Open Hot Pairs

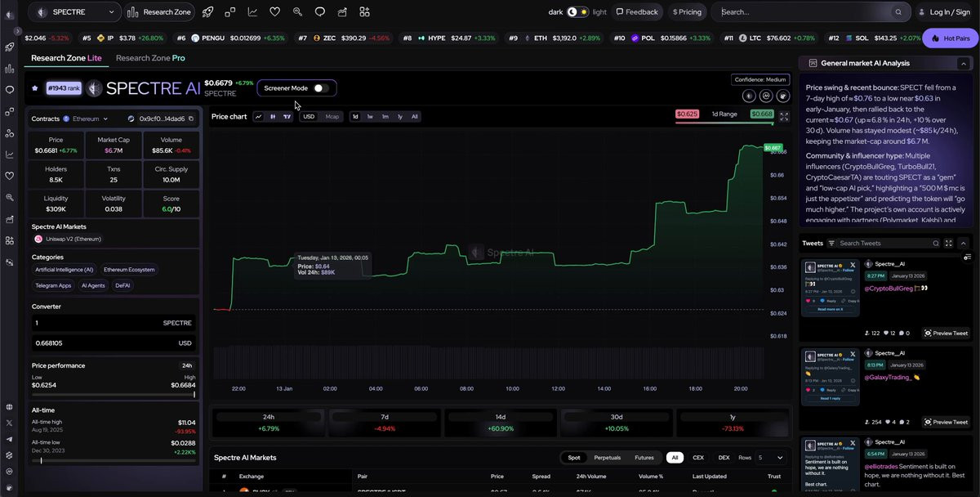click(x=951, y=38)
